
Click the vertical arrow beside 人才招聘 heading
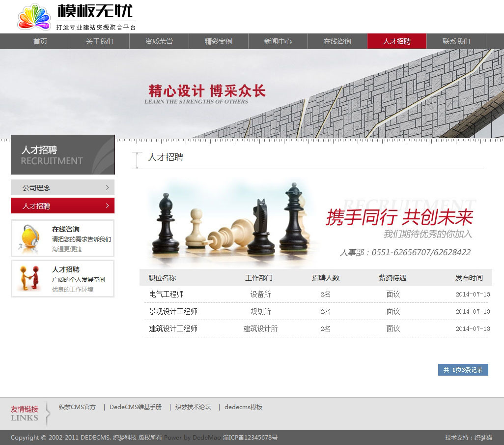pos(137,160)
